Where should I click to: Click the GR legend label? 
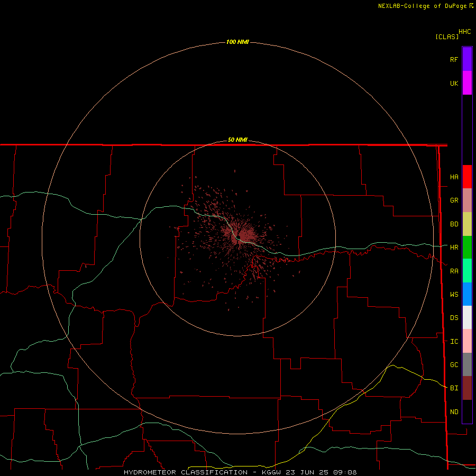[x=454, y=200]
